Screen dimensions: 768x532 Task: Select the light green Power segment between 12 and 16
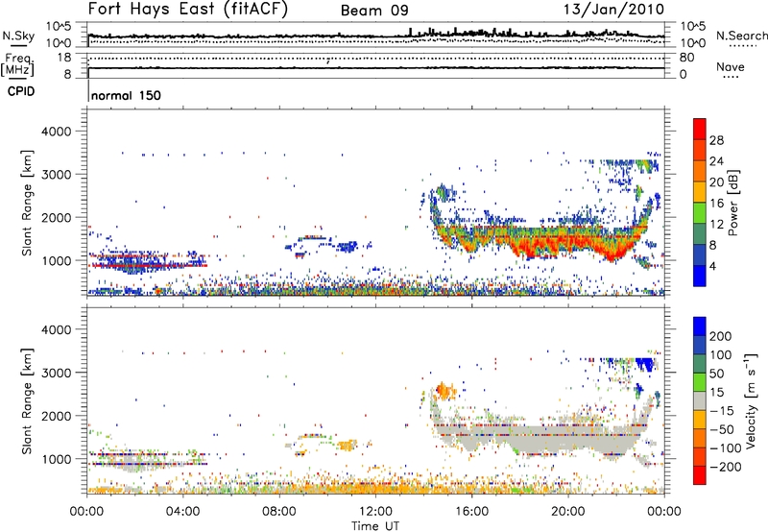coord(700,212)
